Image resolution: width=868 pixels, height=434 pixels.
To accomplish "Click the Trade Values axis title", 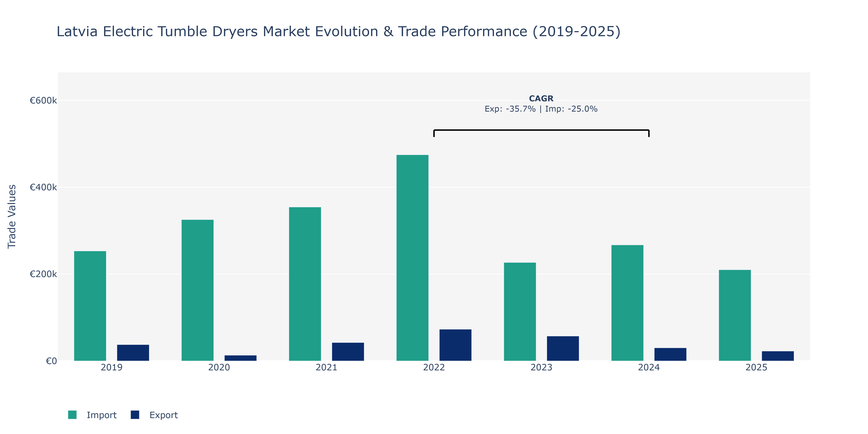I will 12,216.
